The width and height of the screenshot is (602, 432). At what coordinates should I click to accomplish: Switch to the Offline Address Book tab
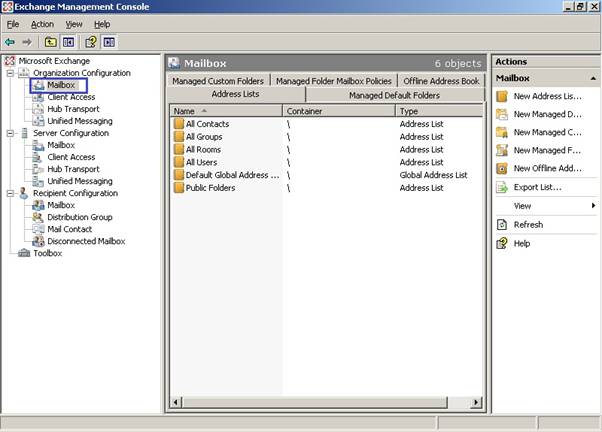point(442,81)
